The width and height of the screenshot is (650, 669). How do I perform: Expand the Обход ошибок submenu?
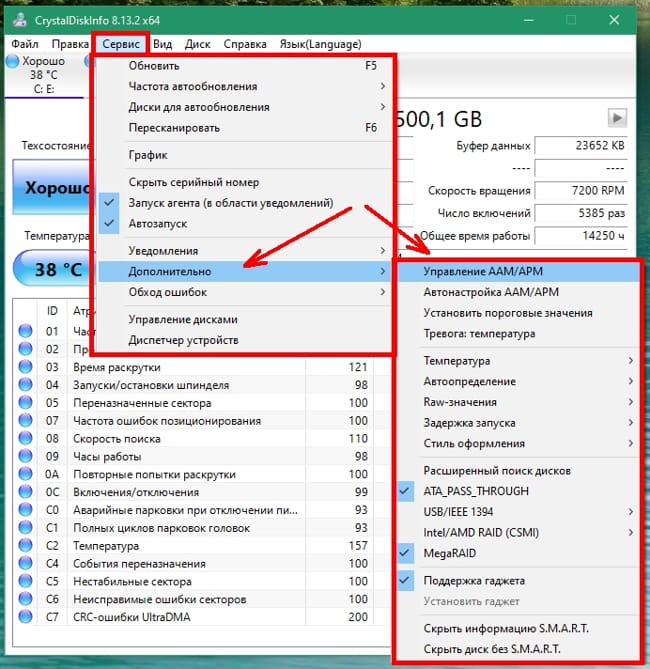245,292
